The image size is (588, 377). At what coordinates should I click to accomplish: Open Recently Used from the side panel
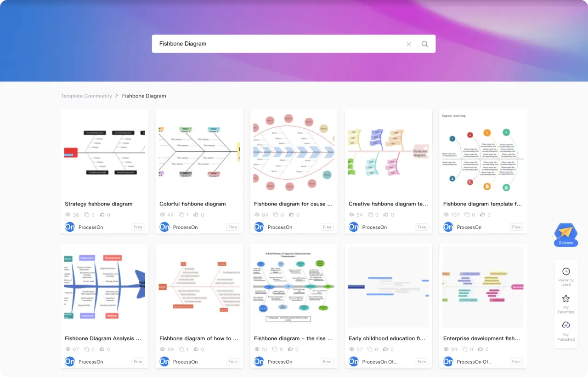pyautogui.click(x=565, y=277)
